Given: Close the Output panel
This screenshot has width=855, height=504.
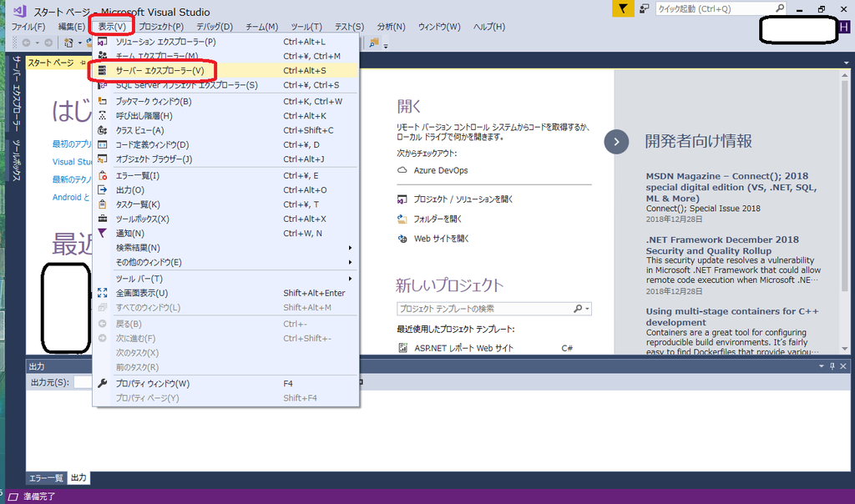Looking at the screenshot, I should (x=843, y=366).
